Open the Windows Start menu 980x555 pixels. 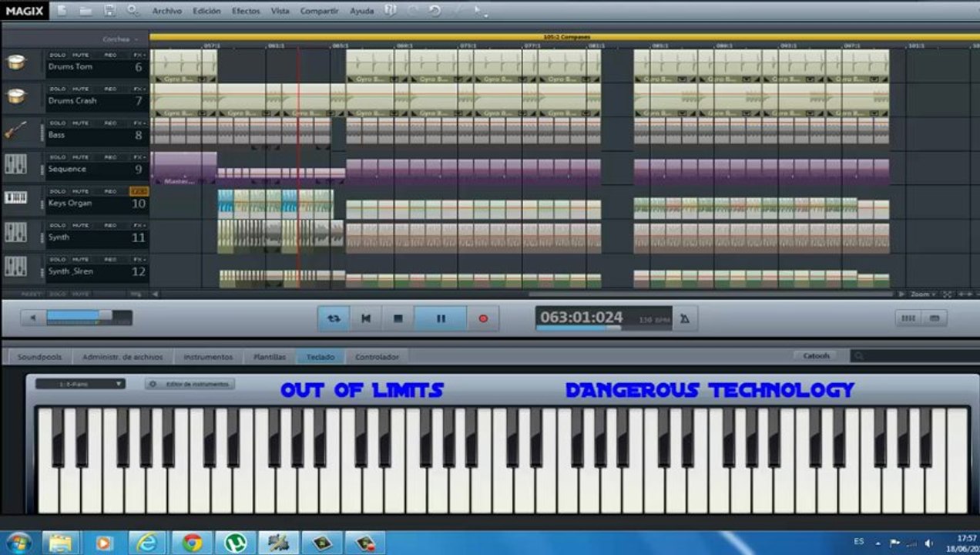tap(18, 543)
